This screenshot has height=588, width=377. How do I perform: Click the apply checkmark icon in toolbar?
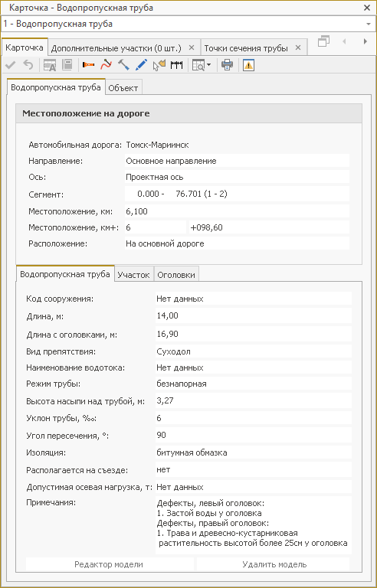[x=10, y=65]
